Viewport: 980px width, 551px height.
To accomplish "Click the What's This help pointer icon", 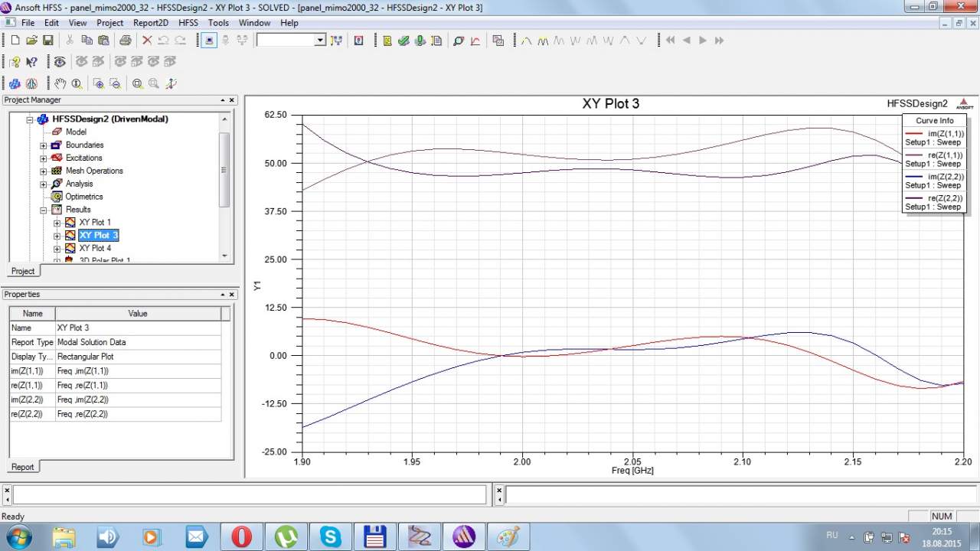I will point(31,62).
